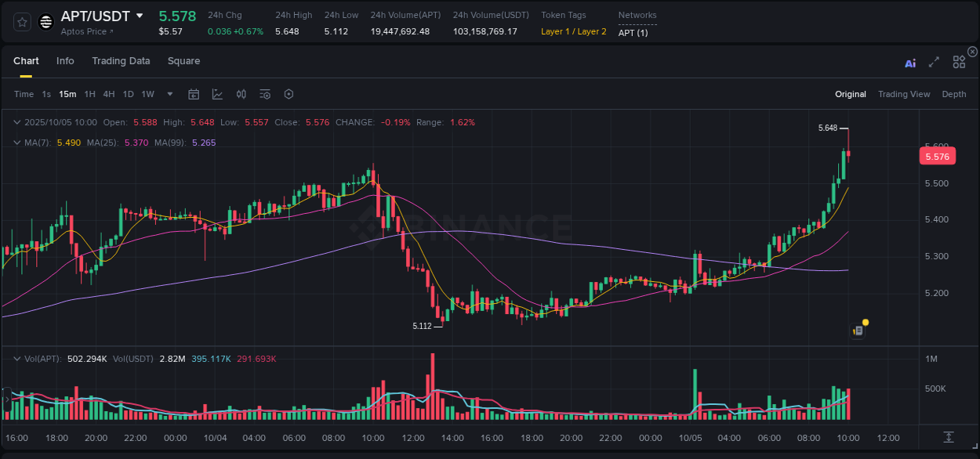Collapse the OHLC info row chevron
The image size is (980, 459).
pos(17,122)
